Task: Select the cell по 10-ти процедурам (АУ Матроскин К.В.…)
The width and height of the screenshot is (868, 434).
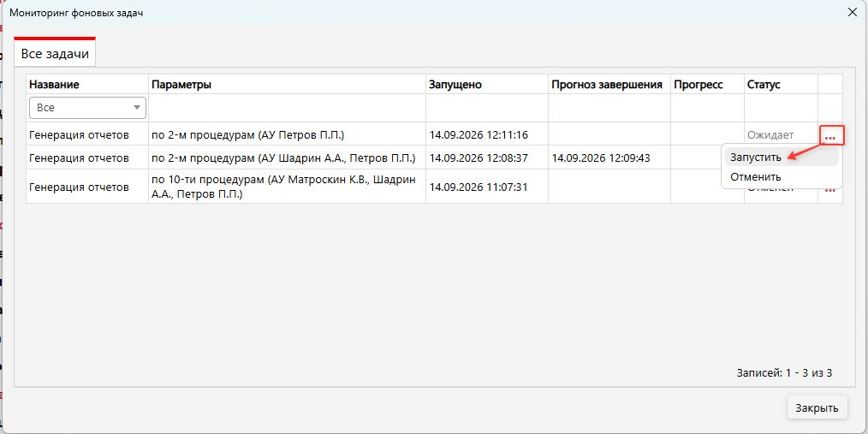Action: (x=287, y=187)
